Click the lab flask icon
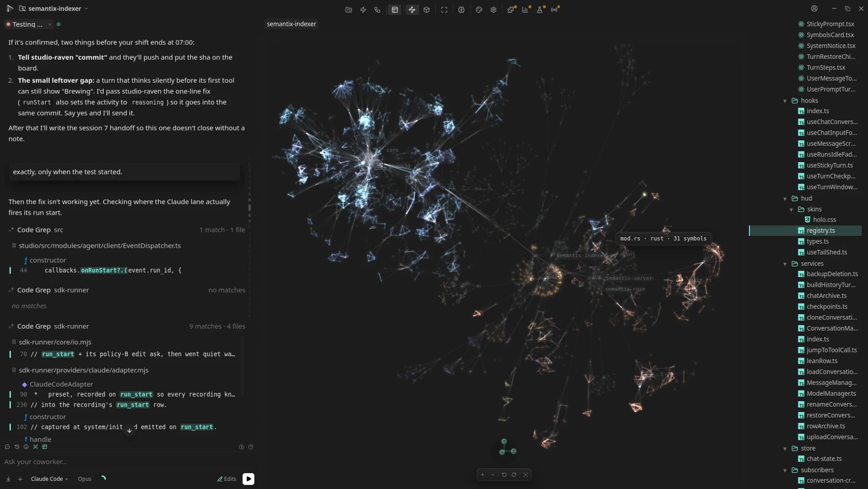 pyautogui.click(x=540, y=10)
